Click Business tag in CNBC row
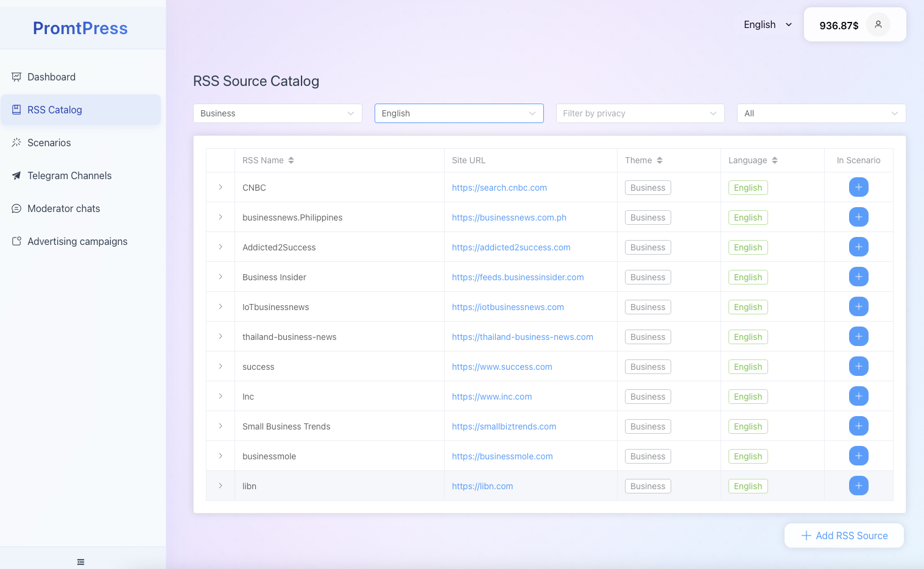Image resolution: width=924 pixels, height=569 pixels. point(648,188)
